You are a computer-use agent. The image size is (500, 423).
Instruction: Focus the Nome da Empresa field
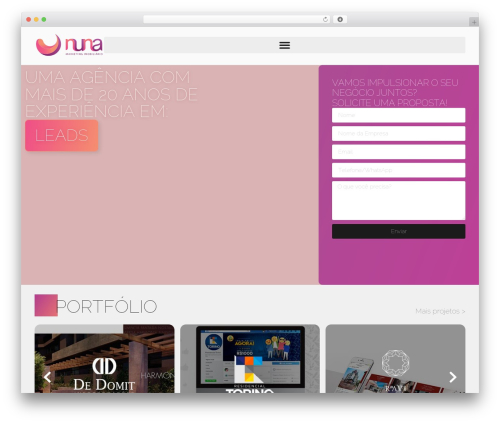(x=398, y=133)
